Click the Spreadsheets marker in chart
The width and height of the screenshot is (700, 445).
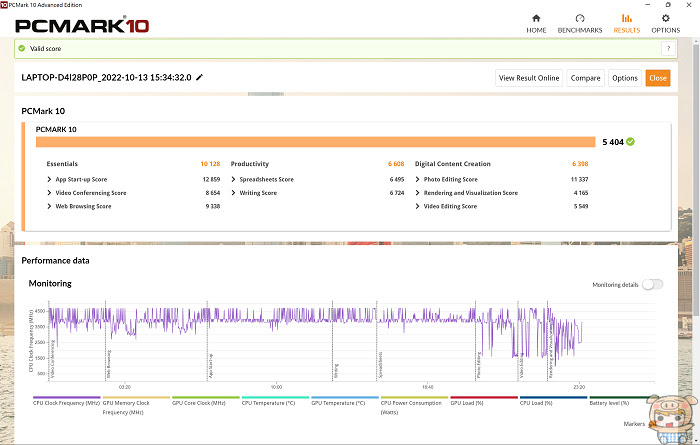380,365
